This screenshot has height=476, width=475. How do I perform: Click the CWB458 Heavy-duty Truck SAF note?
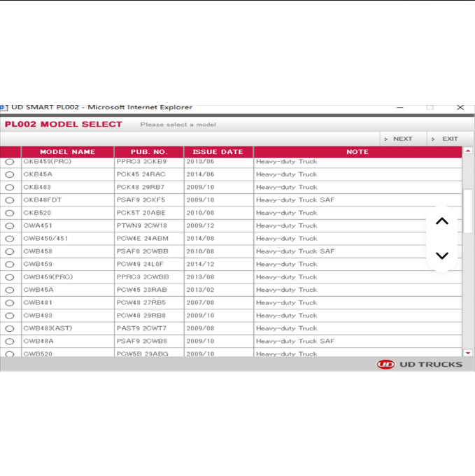(x=295, y=251)
